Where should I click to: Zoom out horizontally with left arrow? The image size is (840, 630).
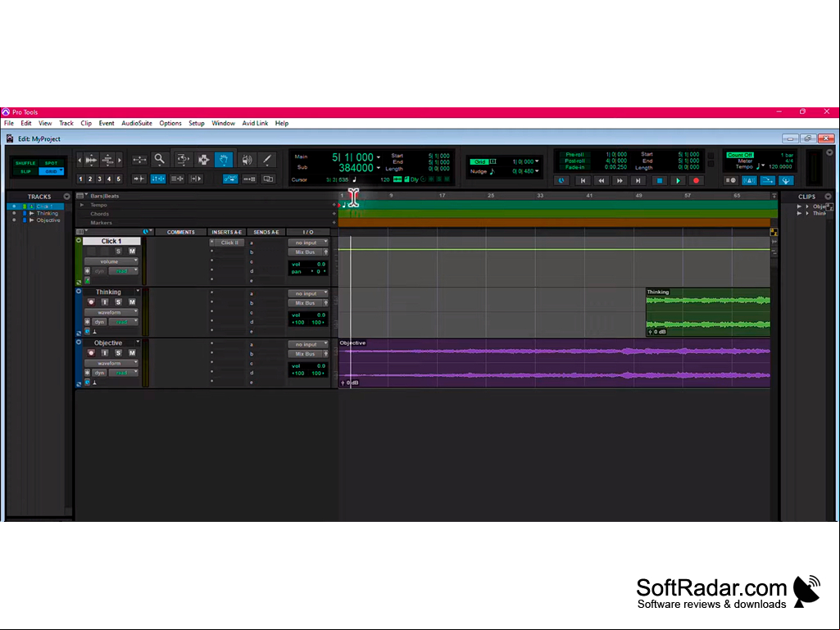[79, 160]
